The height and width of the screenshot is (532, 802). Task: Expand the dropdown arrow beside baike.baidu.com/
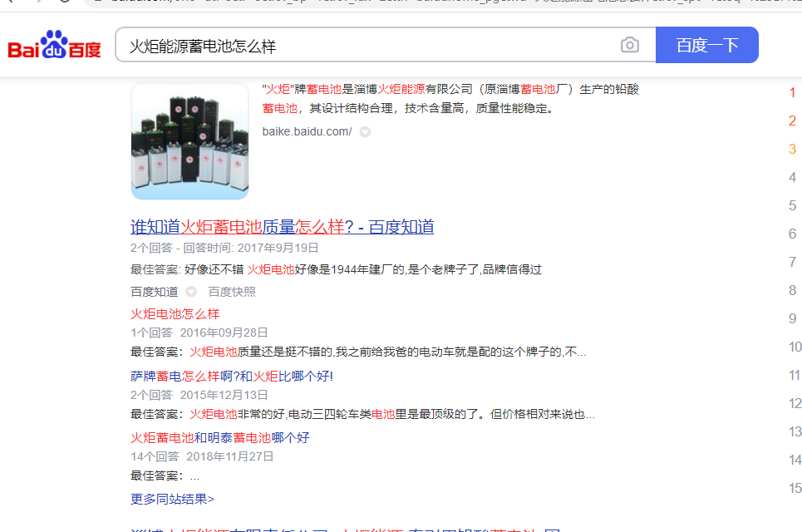click(x=365, y=132)
